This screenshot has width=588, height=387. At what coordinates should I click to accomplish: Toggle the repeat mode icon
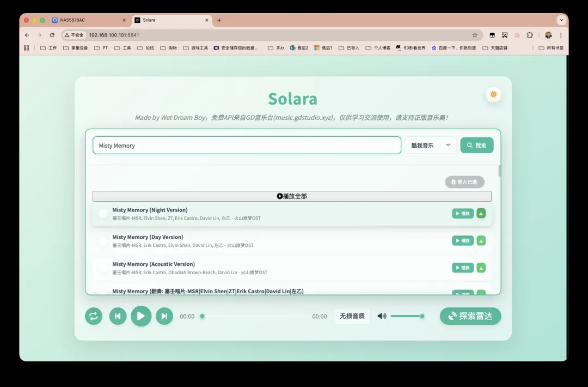click(x=94, y=316)
